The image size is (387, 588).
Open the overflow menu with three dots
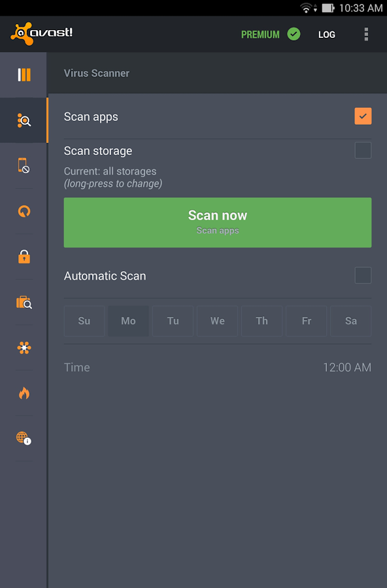[366, 34]
